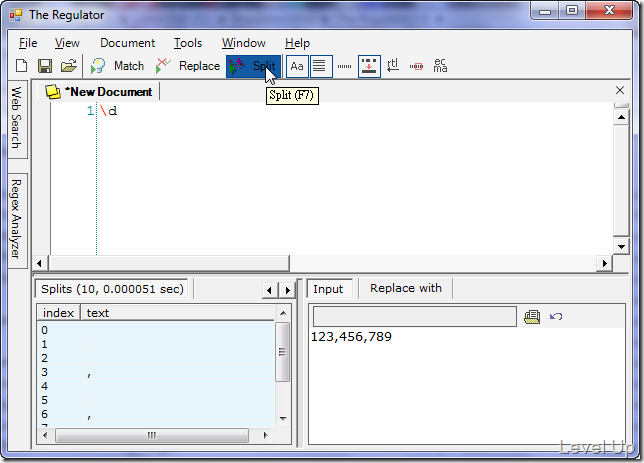Viewport: 644px width, 463px height.
Task: Open the Help menu
Action: coord(297,43)
